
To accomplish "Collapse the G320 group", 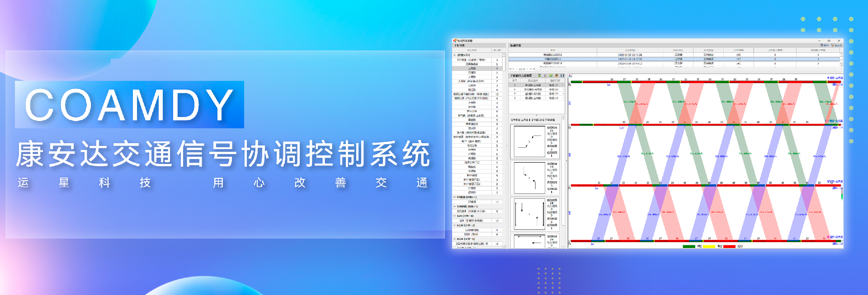I will (x=454, y=225).
